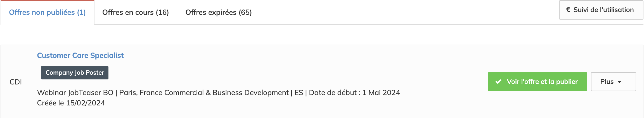Switch to the Offres en cours (16) tab
Image resolution: width=644 pixels, height=118 pixels.
click(136, 12)
